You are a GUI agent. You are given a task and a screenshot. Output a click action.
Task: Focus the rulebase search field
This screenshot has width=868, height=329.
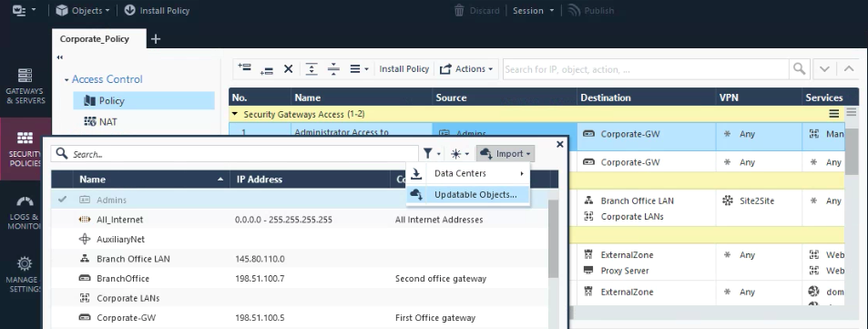point(646,69)
